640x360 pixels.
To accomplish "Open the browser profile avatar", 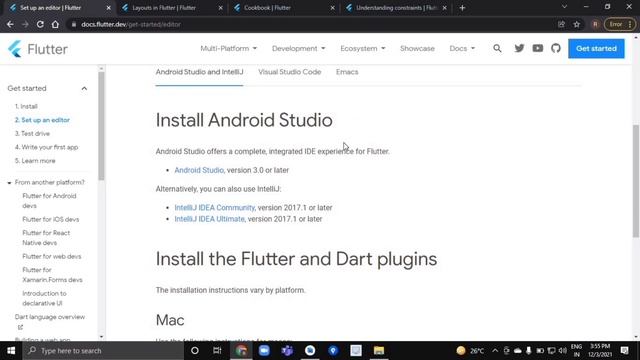I will pyautogui.click(x=595, y=24).
